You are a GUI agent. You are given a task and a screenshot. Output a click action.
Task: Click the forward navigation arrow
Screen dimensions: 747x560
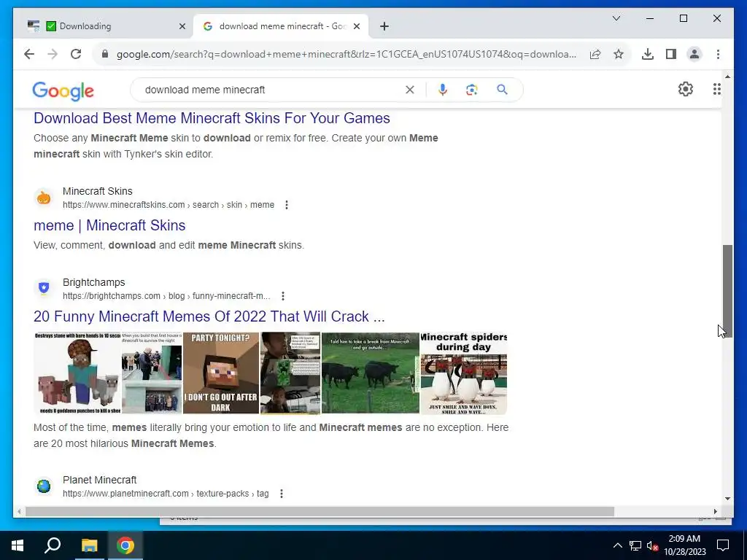click(x=53, y=54)
